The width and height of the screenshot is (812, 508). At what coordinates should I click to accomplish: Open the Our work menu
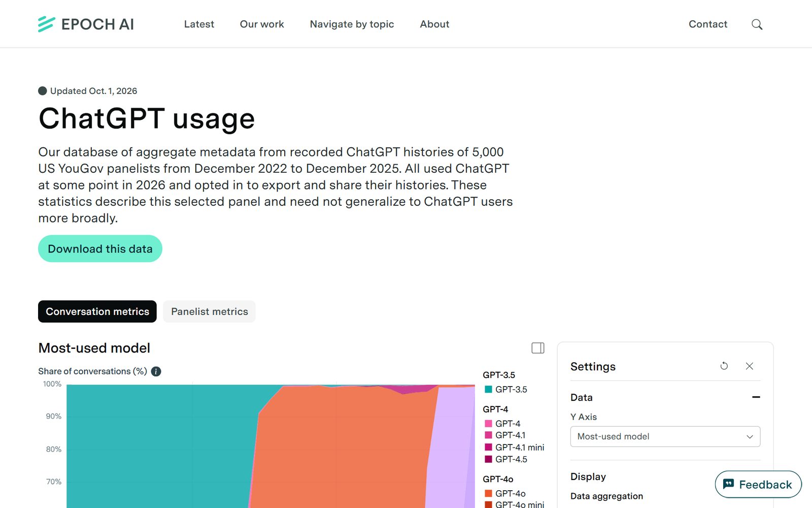[262, 24]
